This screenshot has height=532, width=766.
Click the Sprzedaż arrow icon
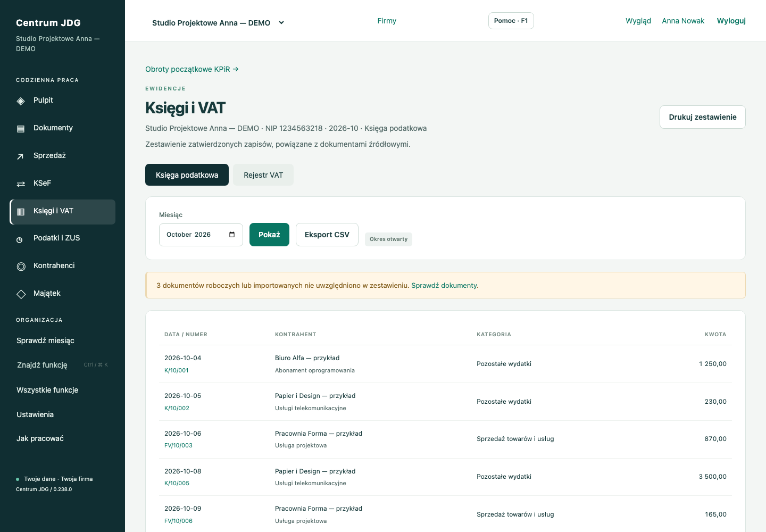coord(21,156)
